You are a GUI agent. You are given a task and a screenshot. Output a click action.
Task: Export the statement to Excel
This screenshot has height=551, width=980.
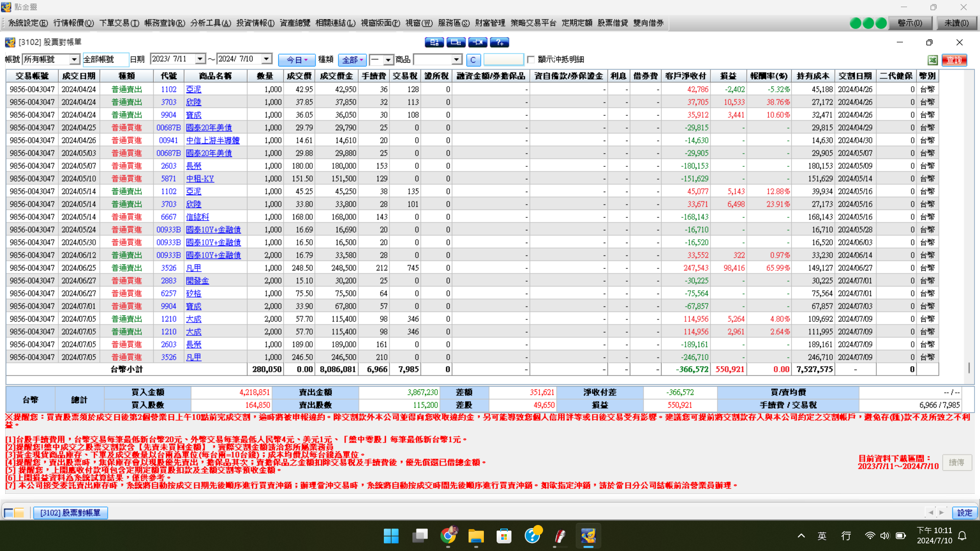click(933, 60)
